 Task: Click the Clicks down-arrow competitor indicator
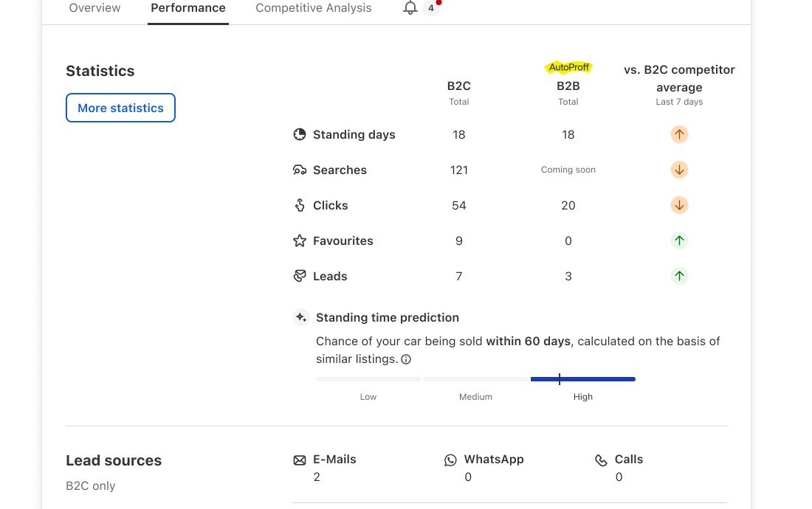(679, 205)
